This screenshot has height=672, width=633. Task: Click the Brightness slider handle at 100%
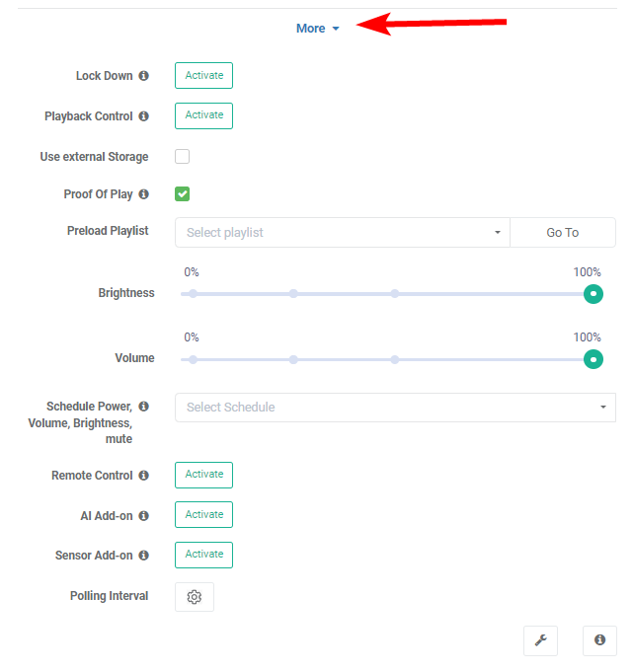593,293
